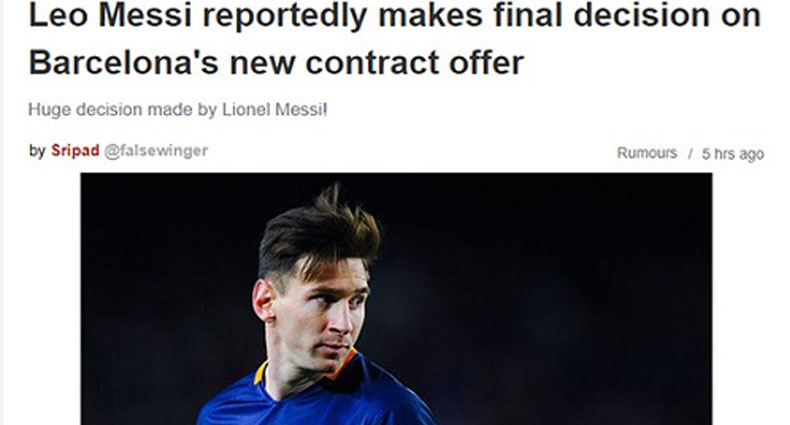Select the Rumours category tag

click(x=647, y=153)
